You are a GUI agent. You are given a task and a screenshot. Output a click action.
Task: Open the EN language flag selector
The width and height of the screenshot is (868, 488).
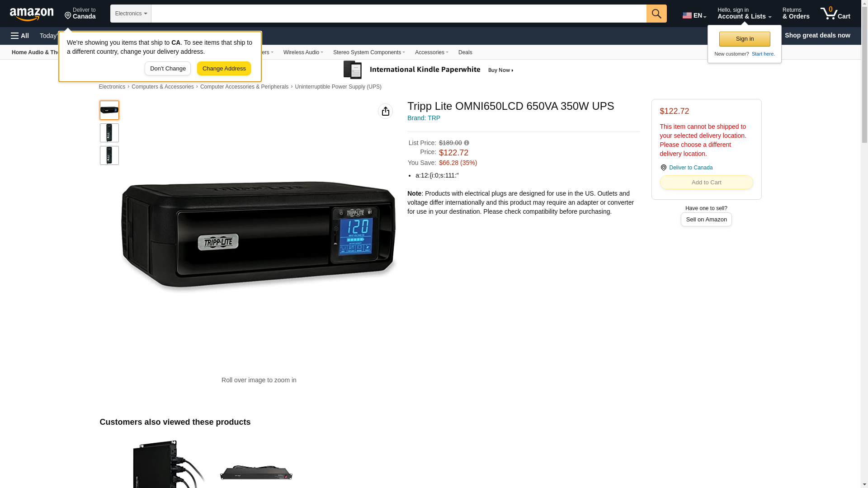(694, 15)
